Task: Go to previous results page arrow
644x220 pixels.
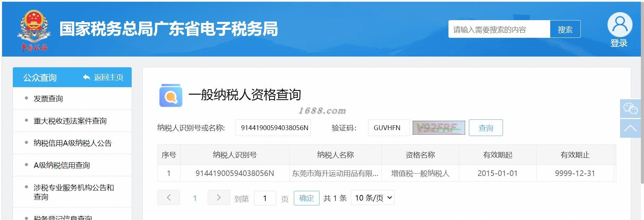Action: pos(168,197)
